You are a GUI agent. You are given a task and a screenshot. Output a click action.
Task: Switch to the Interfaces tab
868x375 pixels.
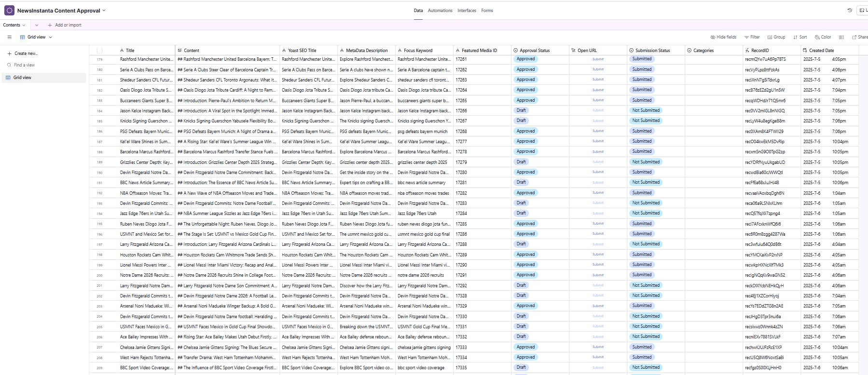[467, 11]
